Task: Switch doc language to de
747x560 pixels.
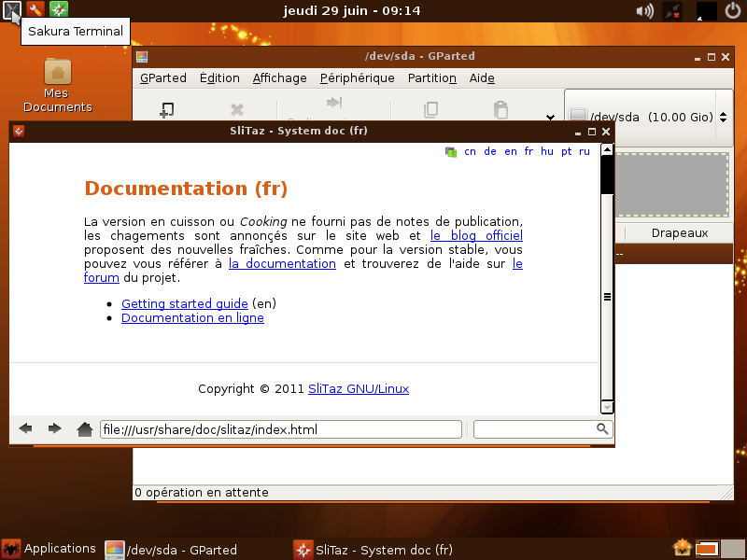Action: point(490,152)
